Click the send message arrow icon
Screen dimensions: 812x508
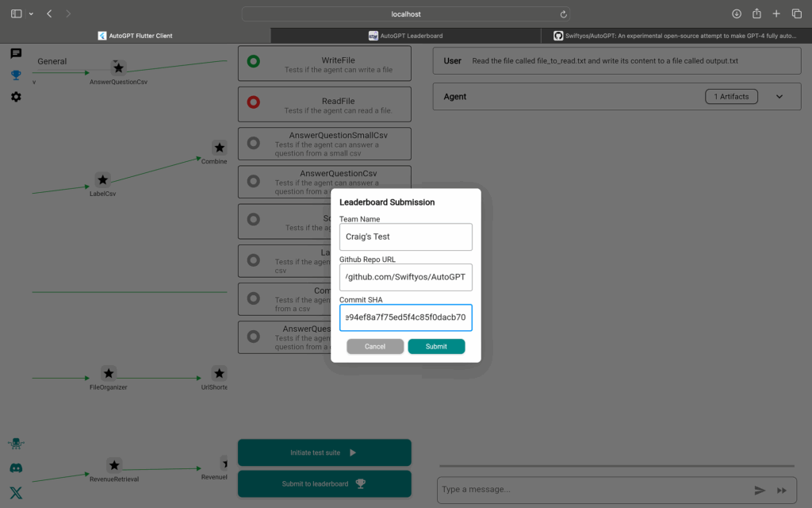coord(760,491)
